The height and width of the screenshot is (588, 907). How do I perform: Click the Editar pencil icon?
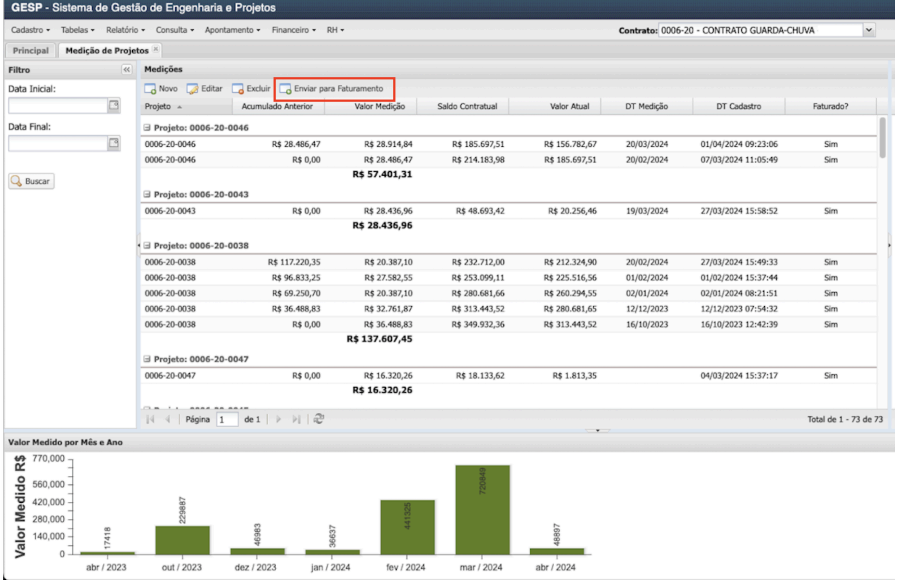pos(192,89)
